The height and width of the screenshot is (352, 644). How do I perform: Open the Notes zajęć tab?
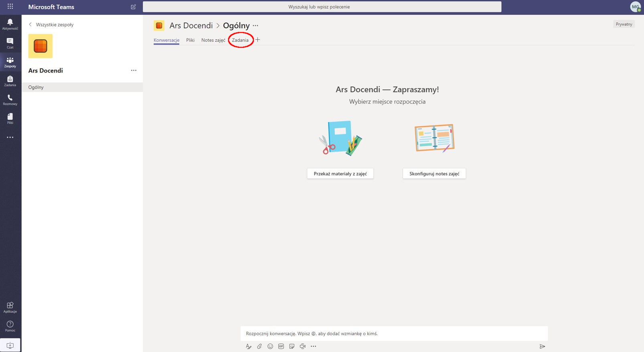point(213,40)
